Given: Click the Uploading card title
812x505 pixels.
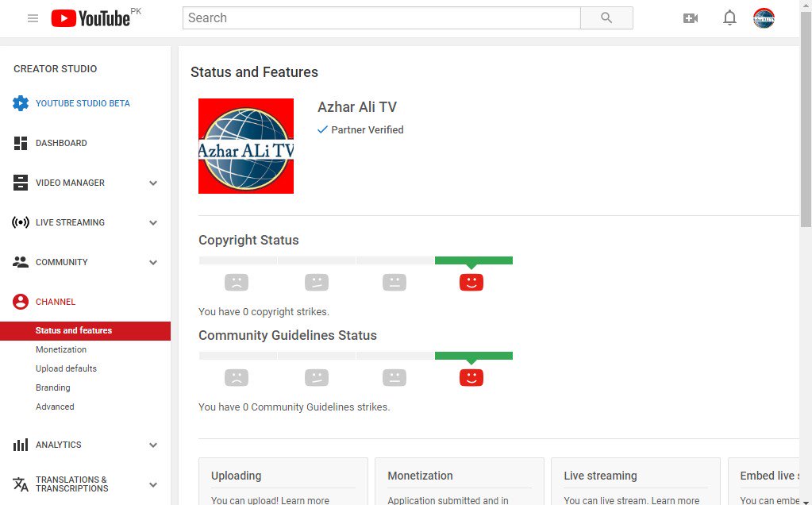Looking at the screenshot, I should click(x=237, y=476).
